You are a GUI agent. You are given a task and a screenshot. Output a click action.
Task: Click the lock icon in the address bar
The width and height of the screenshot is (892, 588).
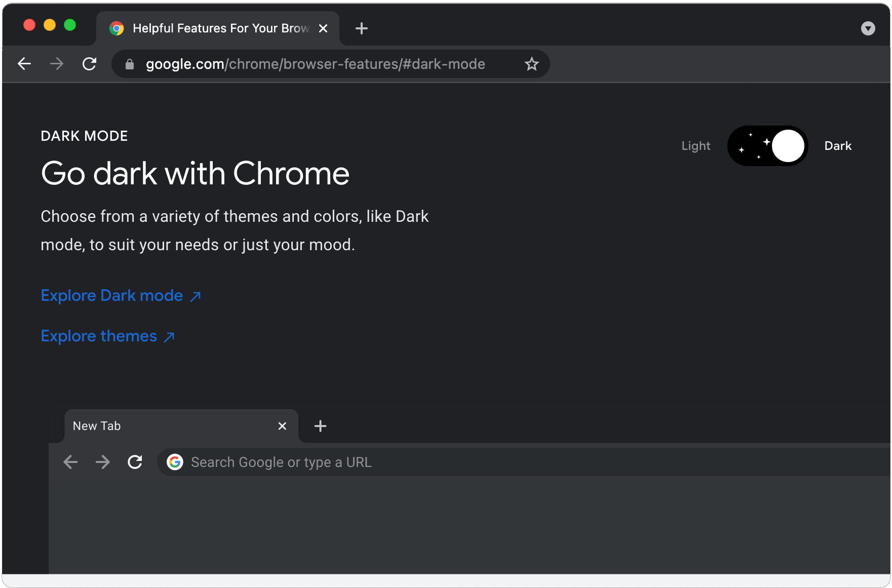click(x=129, y=64)
